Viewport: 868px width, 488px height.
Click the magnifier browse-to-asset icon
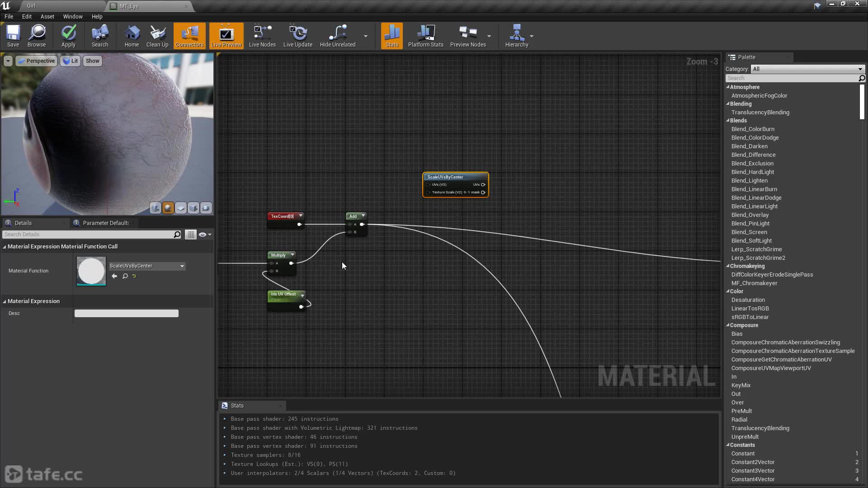click(125, 276)
